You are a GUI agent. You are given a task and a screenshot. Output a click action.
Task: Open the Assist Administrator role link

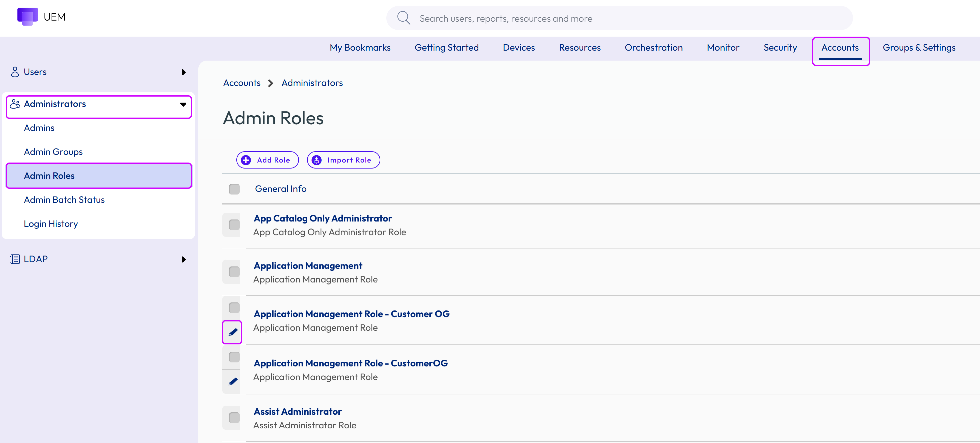tap(297, 411)
